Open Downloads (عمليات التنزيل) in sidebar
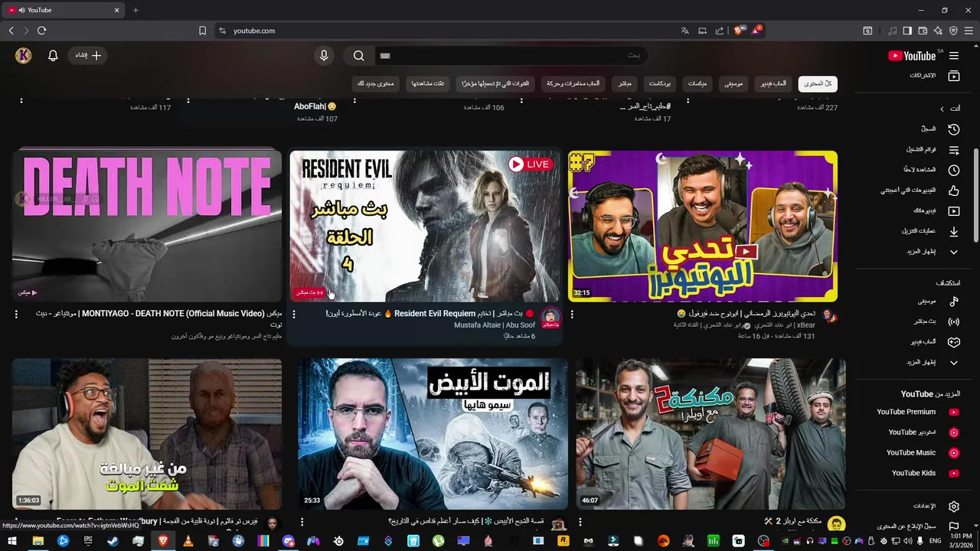980x551 pixels. tap(930, 231)
